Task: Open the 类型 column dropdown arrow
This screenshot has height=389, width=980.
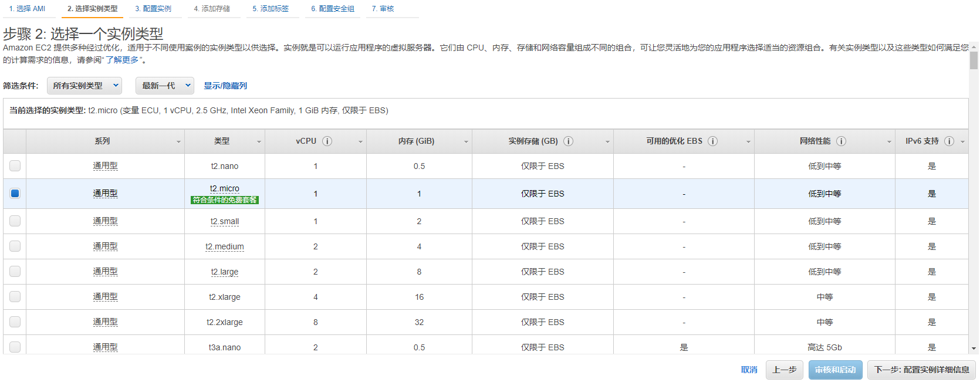Action: [x=259, y=142]
